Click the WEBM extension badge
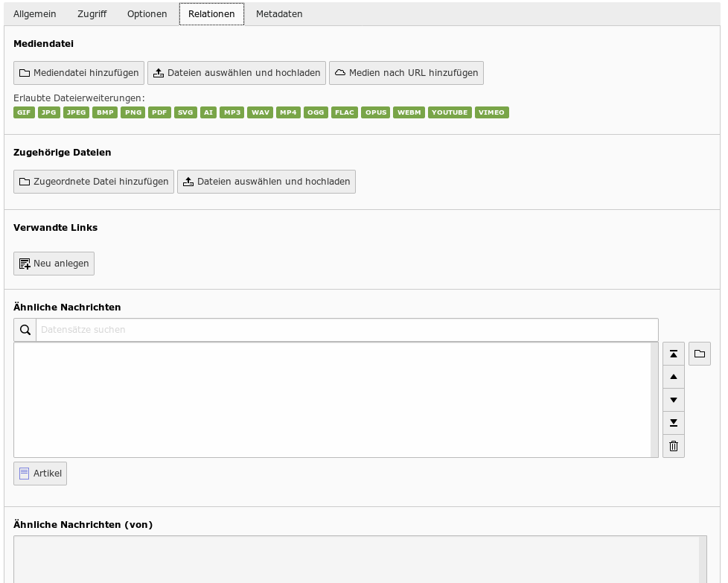The width and height of the screenshot is (728, 583). (x=409, y=112)
